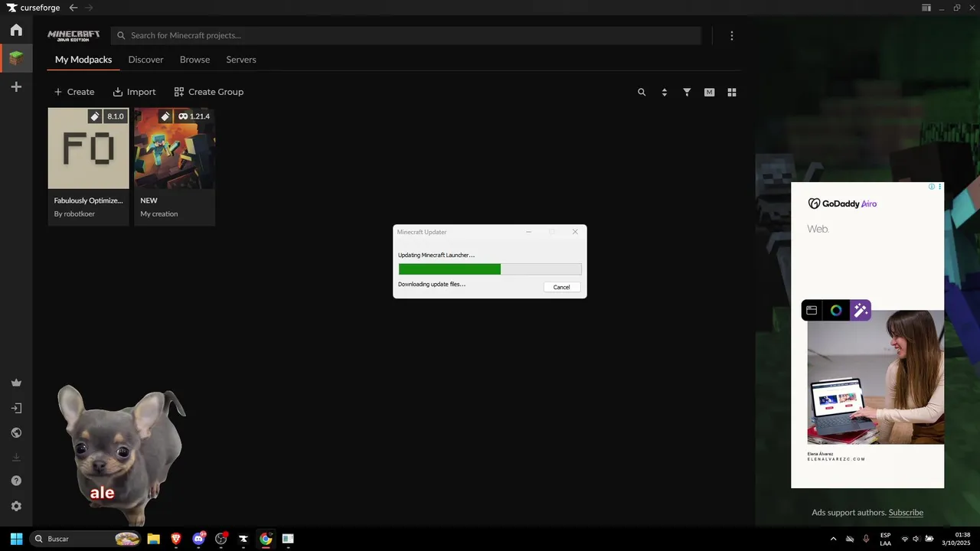The height and width of the screenshot is (551, 980).
Task: Click the Subscribe link
Action: [x=906, y=513]
